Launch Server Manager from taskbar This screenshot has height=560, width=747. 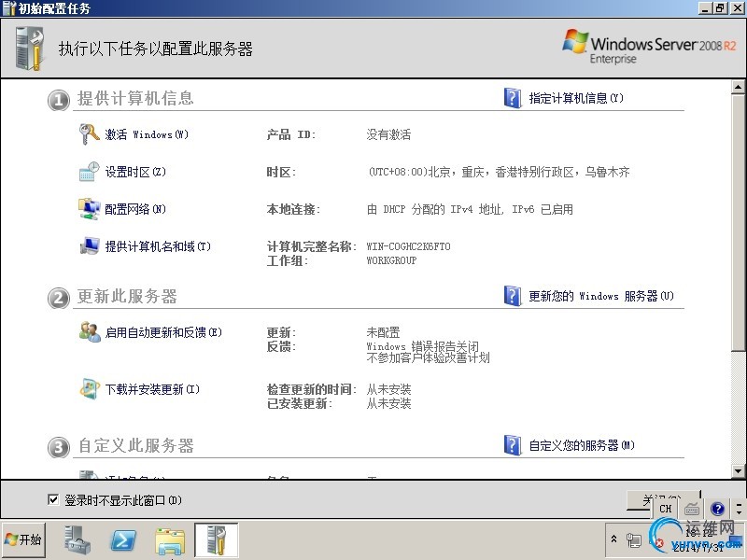[x=78, y=540]
